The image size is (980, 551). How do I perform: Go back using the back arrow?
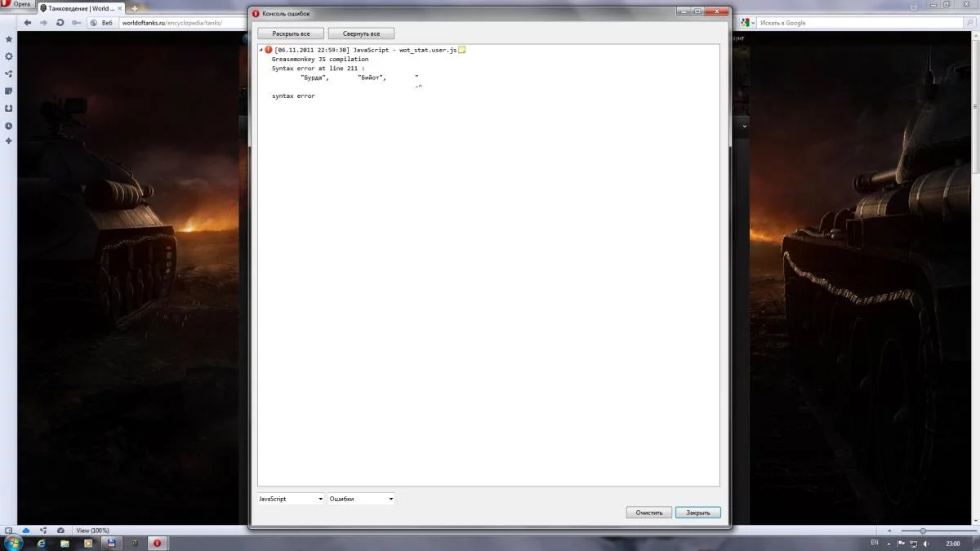tap(27, 23)
